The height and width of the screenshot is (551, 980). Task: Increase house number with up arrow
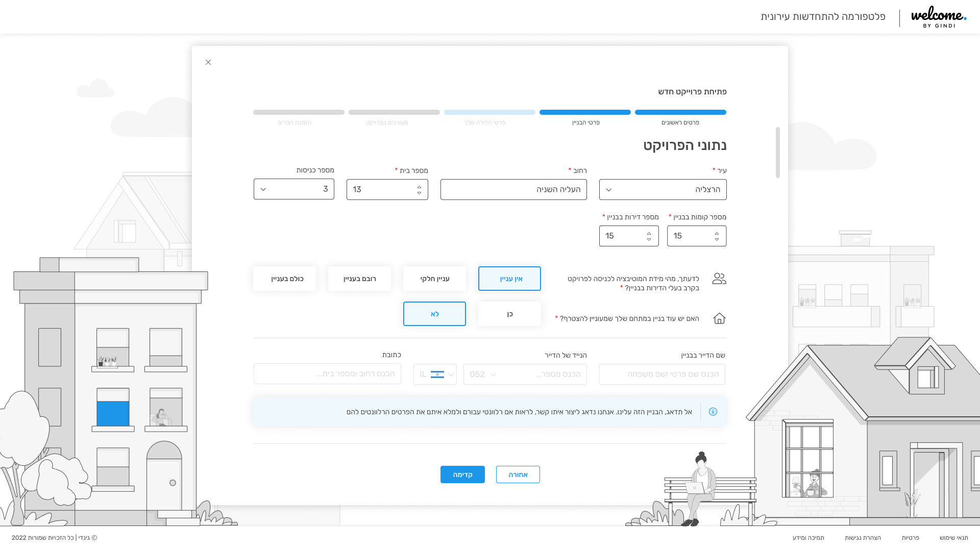(x=420, y=187)
